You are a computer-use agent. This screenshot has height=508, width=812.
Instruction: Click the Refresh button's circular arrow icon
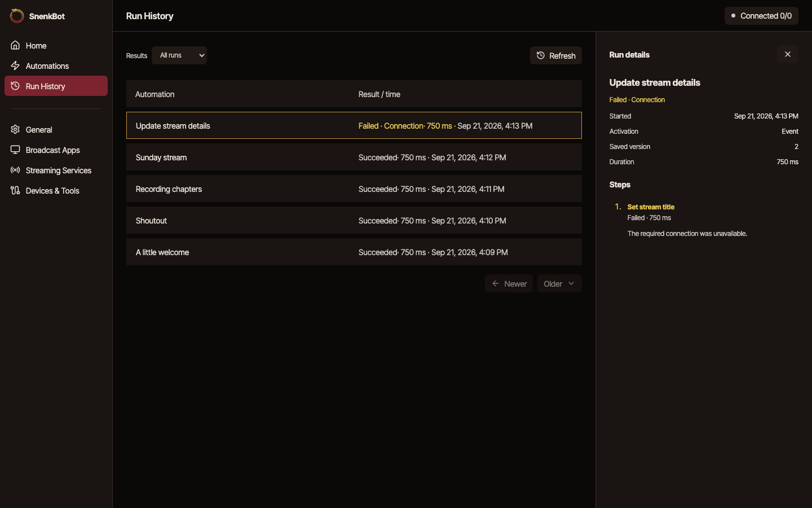point(541,55)
